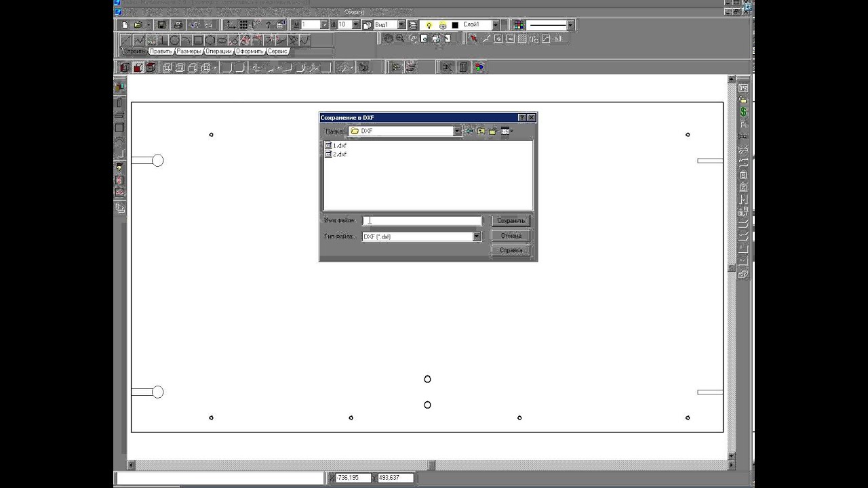868x488 pixels.
Task: Click the dialog's question mark help button
Action: pyautogui.click(x=521, y=117)
